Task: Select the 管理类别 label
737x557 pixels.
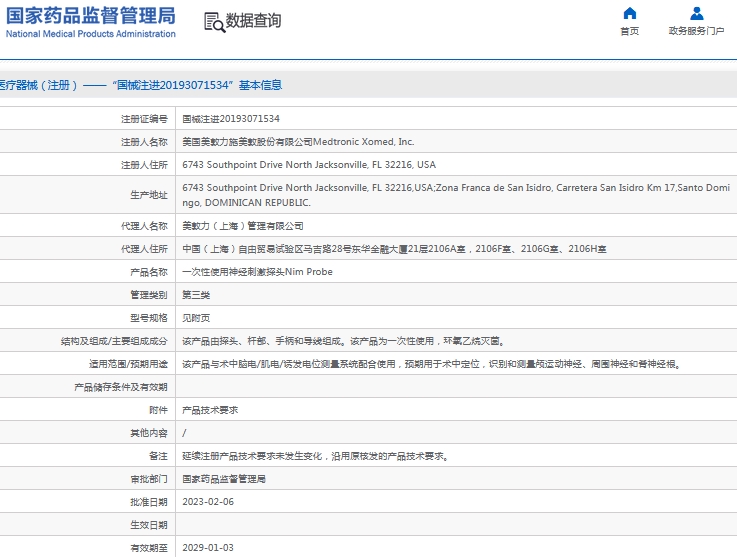Action: click(x=149, y=295)
